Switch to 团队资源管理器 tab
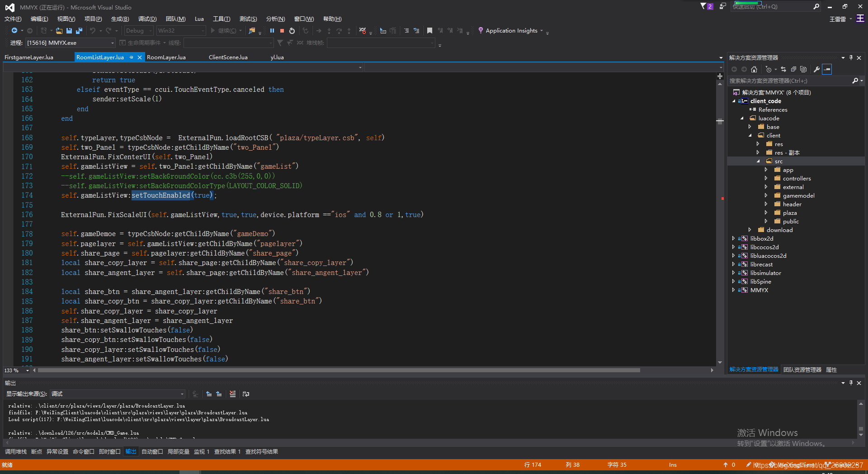 coord(802,370)
